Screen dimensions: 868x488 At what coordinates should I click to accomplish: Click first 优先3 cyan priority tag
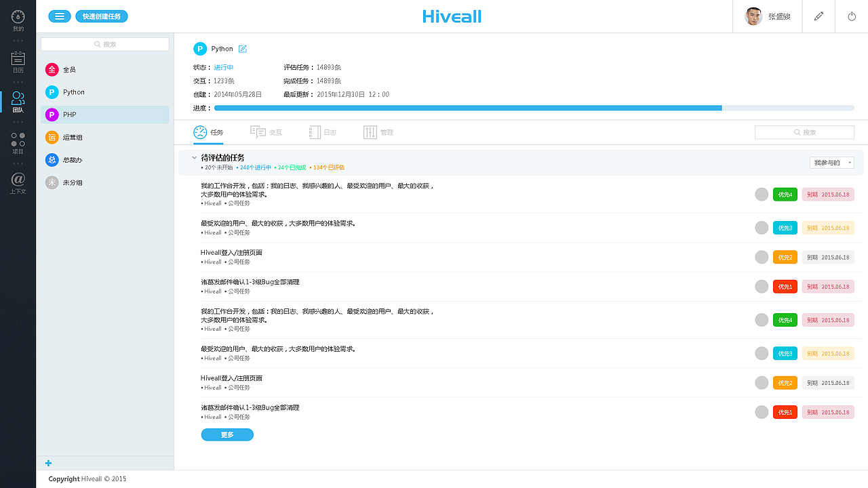click(785, 228)
